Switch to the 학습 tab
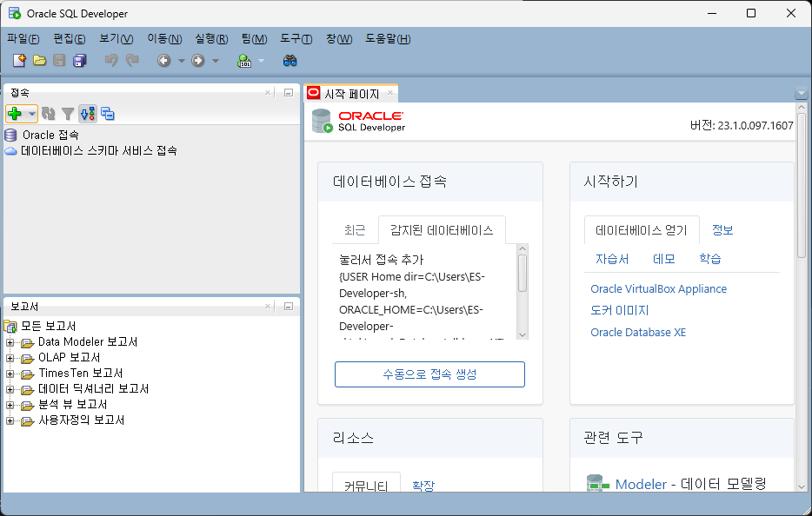The width and height of the screenshot is (812, 516). click(x=710, y=259)
